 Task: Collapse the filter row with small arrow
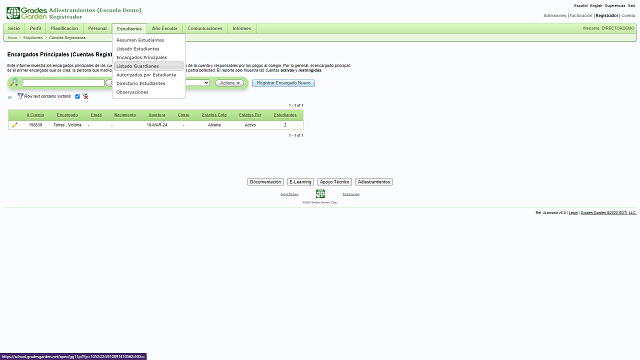pos(10,97)
